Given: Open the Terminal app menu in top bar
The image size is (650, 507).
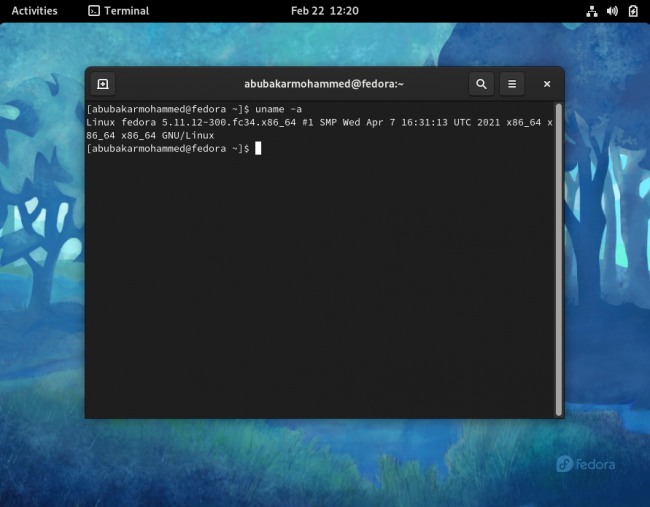Looking at the screenshot, I should coord(119,11).
